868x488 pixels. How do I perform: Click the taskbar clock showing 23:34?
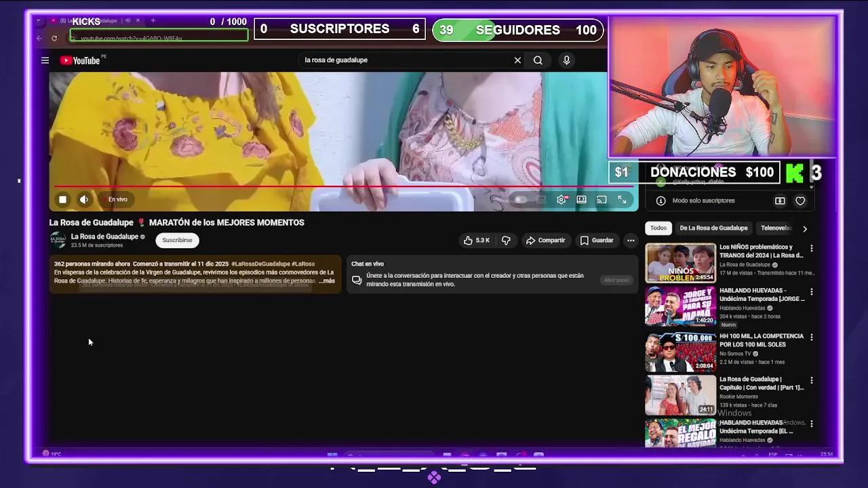pyautogui.click(x=827, y=454)
